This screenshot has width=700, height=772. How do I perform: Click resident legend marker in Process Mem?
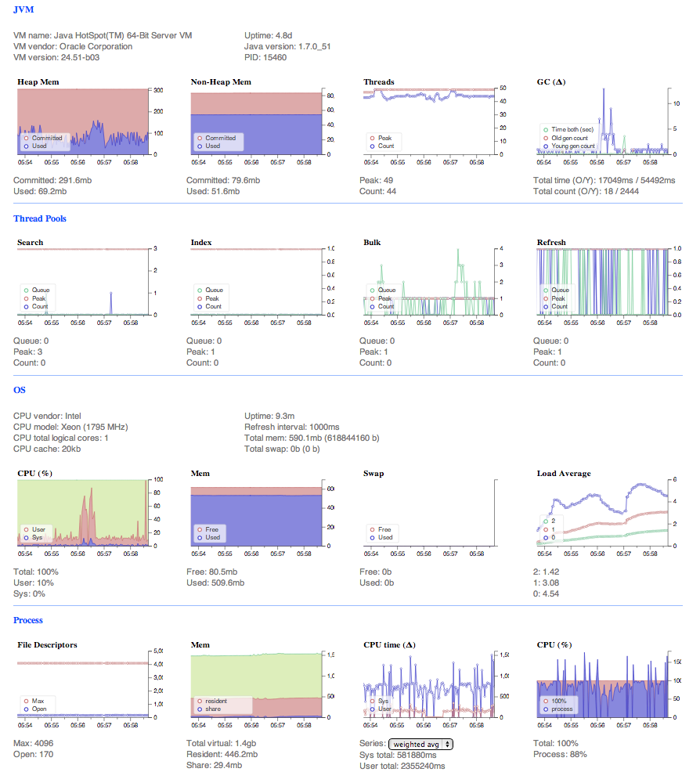200,701
